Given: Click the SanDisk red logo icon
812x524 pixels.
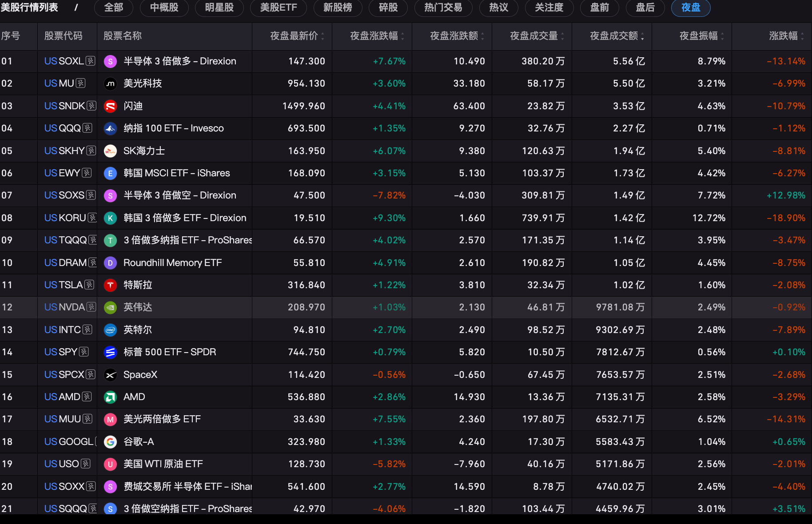Looking at the screenshot, I should pyautogui.click(x=110, y=106).
